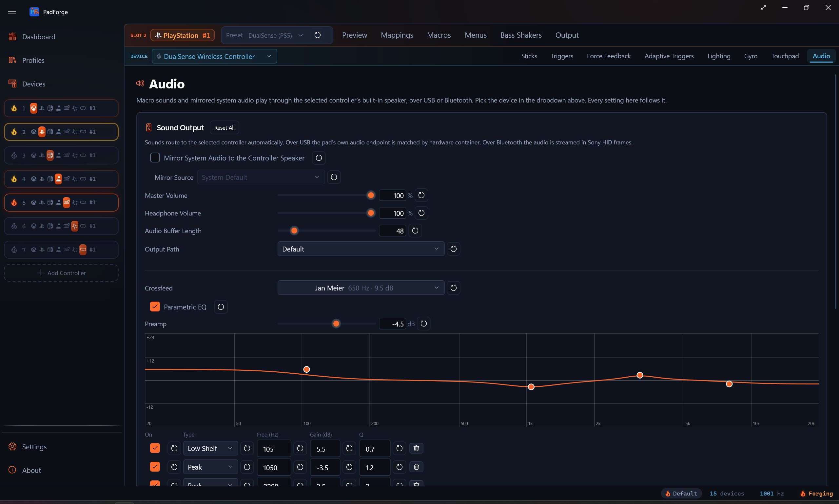Enable Mirror System Audio to Controller Speaker
Viewport: 839px width, 504px height.
click(155, 158)
